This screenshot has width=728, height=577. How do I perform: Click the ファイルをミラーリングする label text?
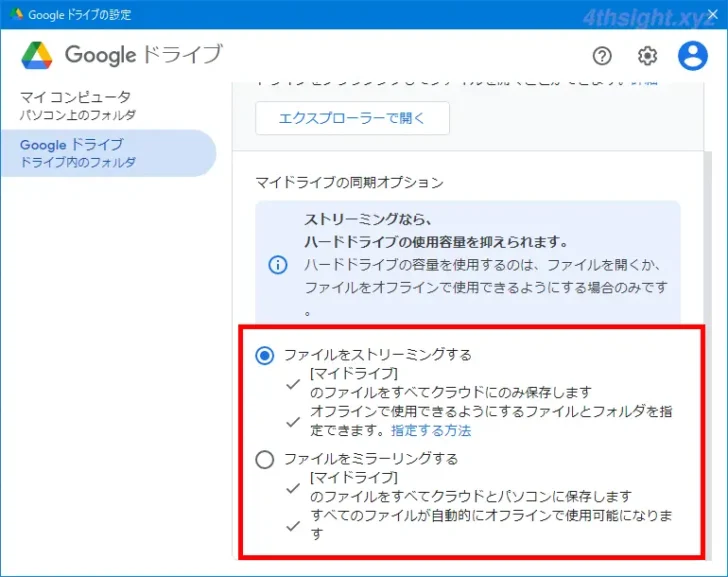371,459
